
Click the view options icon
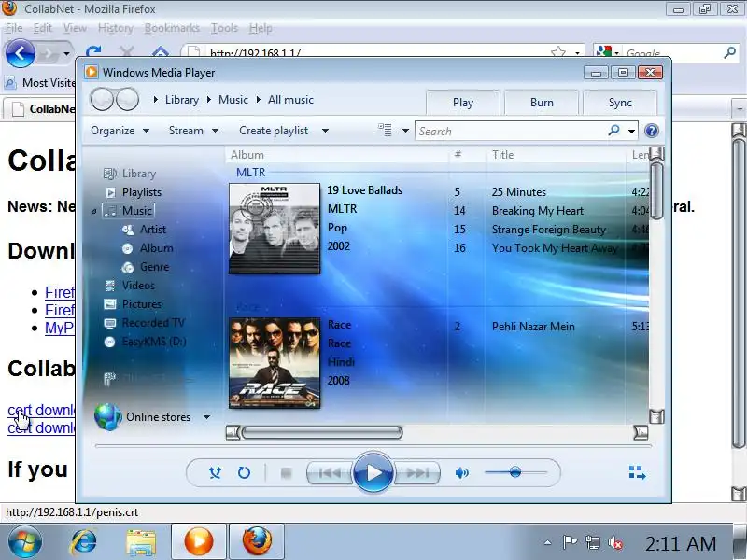(x=385, y=130)
